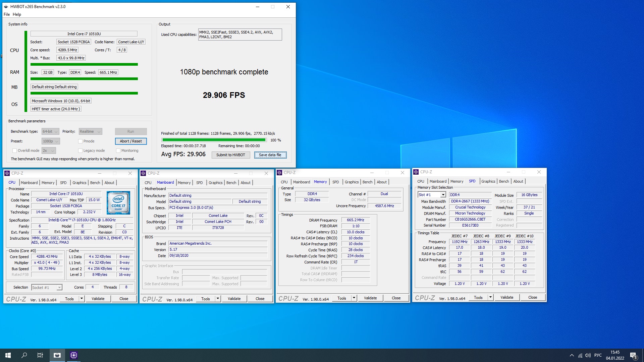Click the РУС input language indicator
This screenshot has width=644, height=362.
coord(598,355)
